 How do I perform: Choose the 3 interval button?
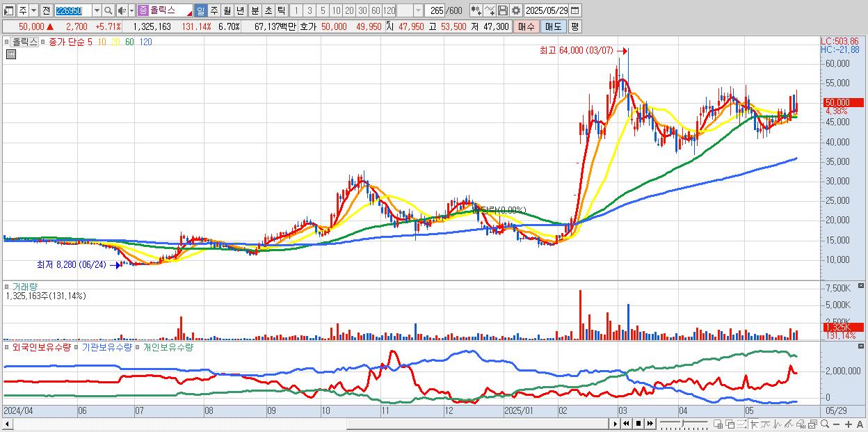[310, 10]
